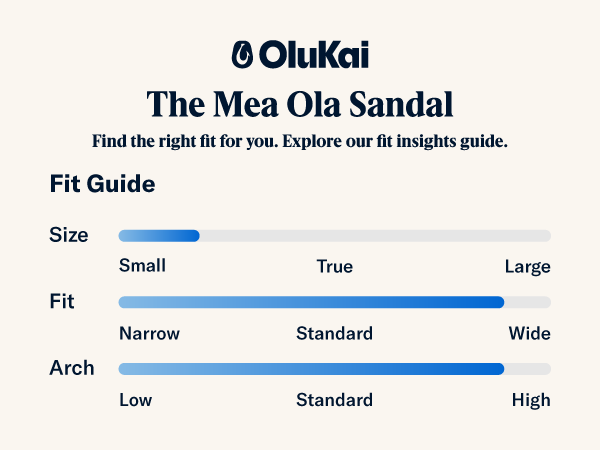The width and height of the screenshot is (600, 450).
Task: Click the Size slider bar
Action: (334, 236)
